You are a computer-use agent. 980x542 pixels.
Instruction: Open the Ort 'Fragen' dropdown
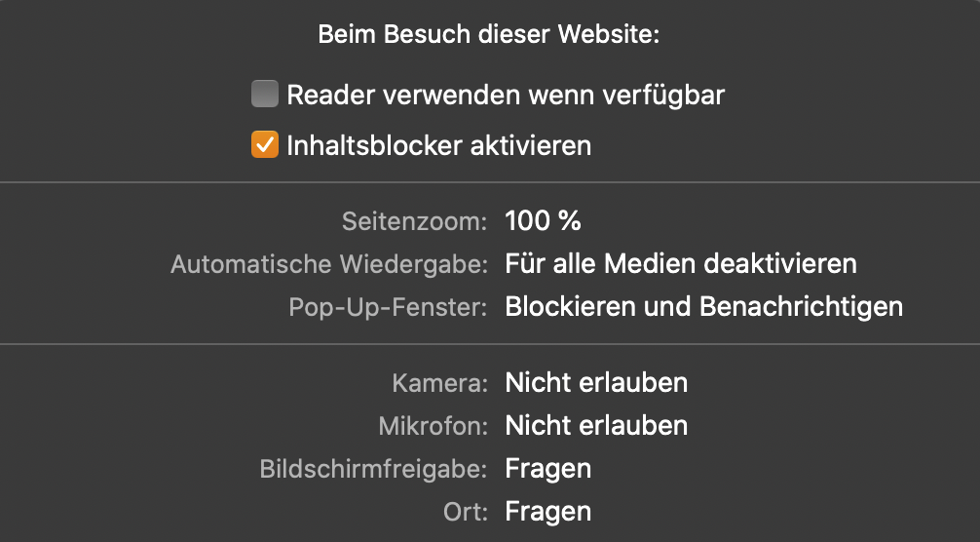coord(547,512)
